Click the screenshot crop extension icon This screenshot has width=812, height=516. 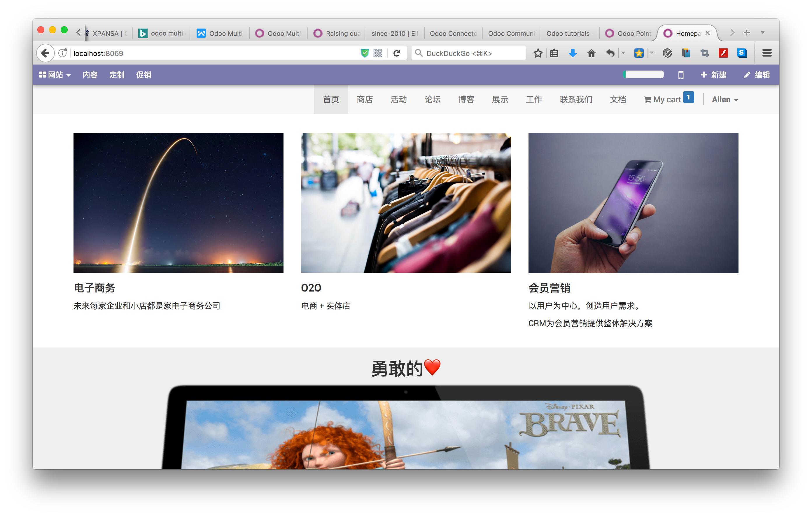click(704, 53)
